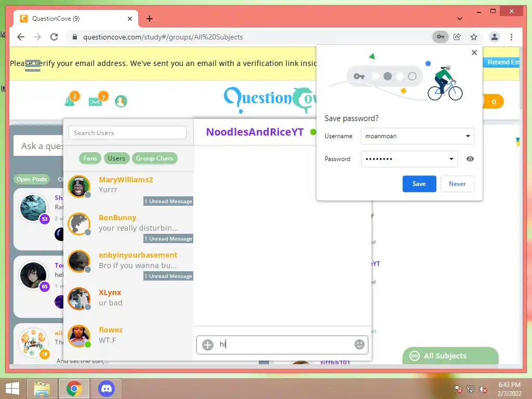Click the address bar URL
This screenshot has height=399, width=532.
pos(163,37)
